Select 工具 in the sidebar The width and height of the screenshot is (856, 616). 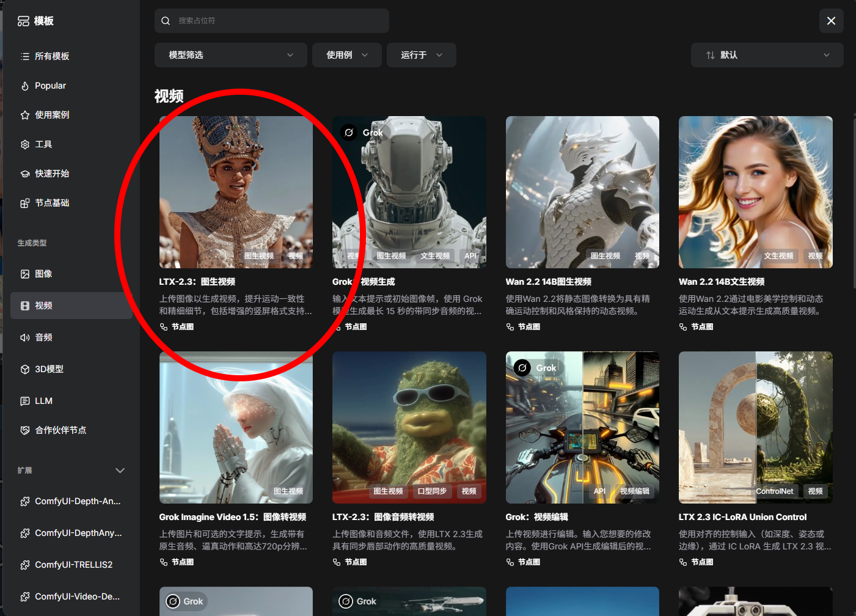(71, 144)
